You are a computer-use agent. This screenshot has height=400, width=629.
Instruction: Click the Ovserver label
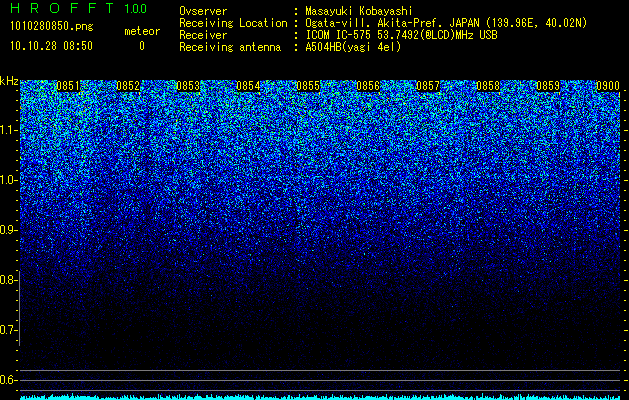coord(203,11)
